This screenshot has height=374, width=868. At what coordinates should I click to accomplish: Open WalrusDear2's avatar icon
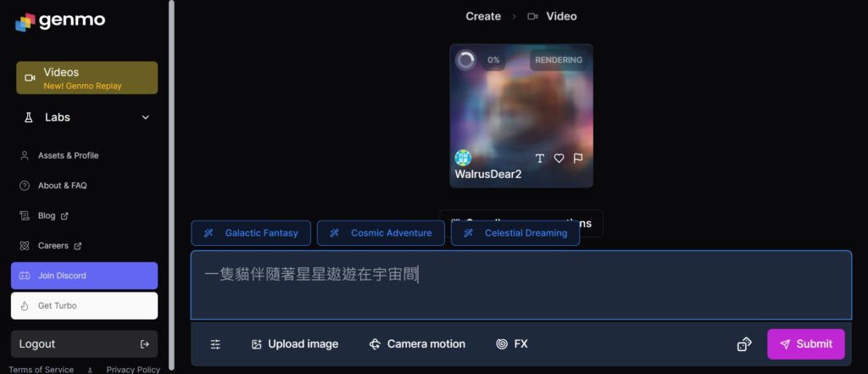[463, 158]
